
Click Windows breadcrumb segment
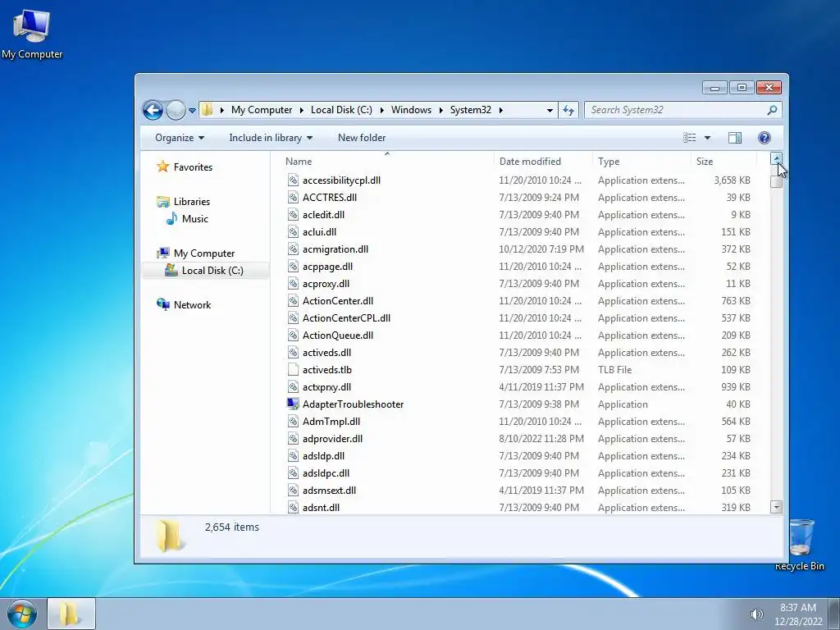click(x=411, y=110)
